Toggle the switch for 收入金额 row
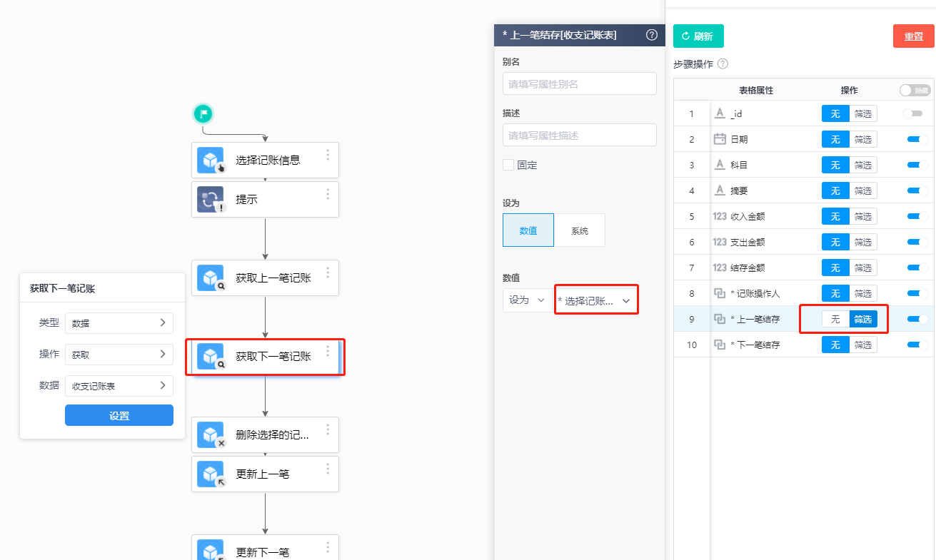This screenshot has height=560, width=936. 917,216
